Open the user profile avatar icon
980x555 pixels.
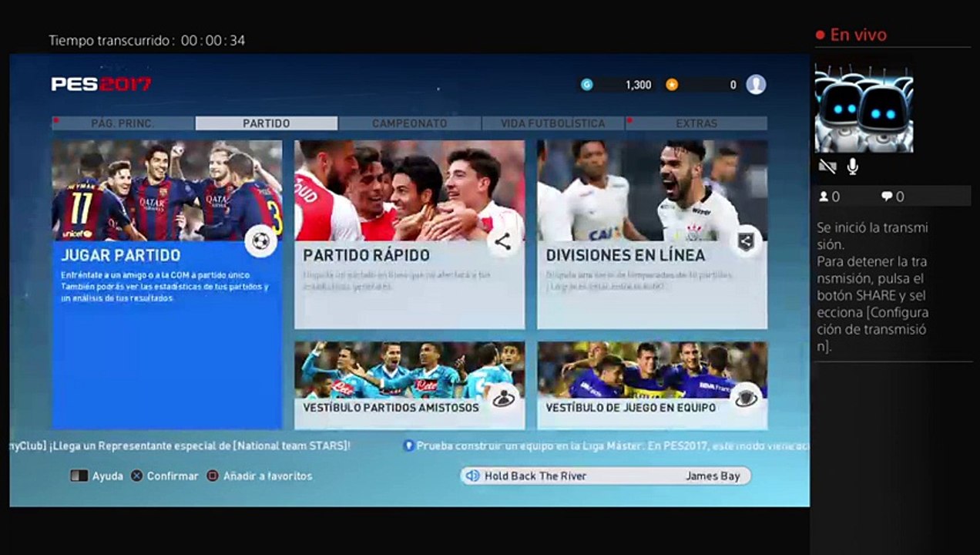point(756,85)
